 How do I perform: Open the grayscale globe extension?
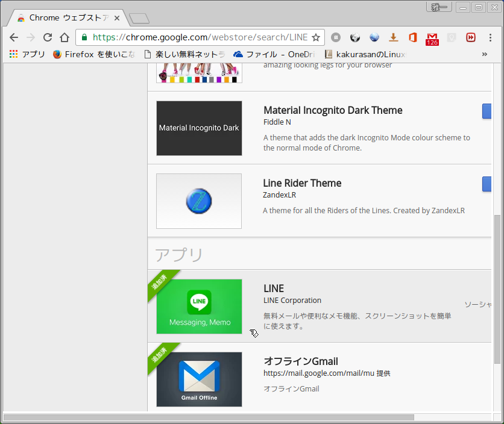click(x=355, y=37)
